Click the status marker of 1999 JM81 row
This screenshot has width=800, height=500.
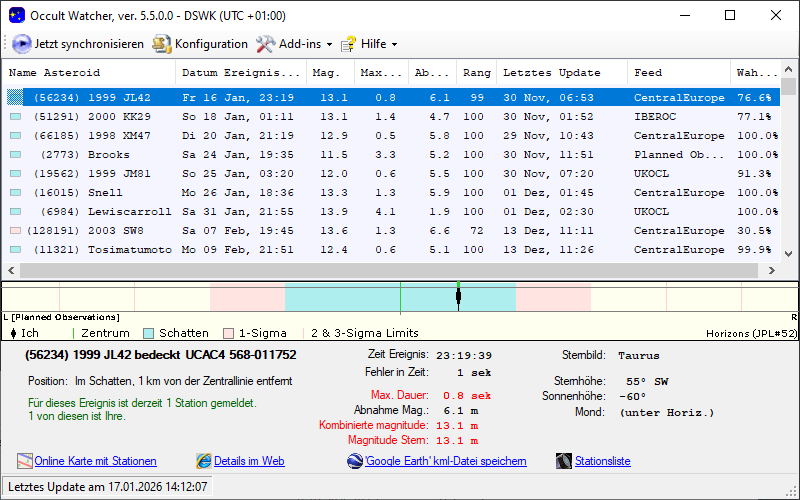(x=16, y=173)
